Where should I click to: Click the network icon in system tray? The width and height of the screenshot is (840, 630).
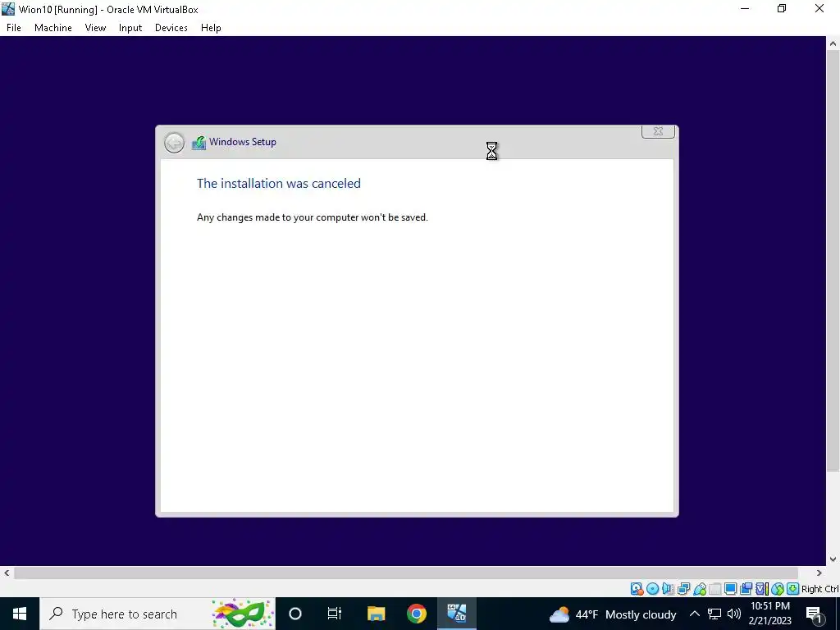714,614
